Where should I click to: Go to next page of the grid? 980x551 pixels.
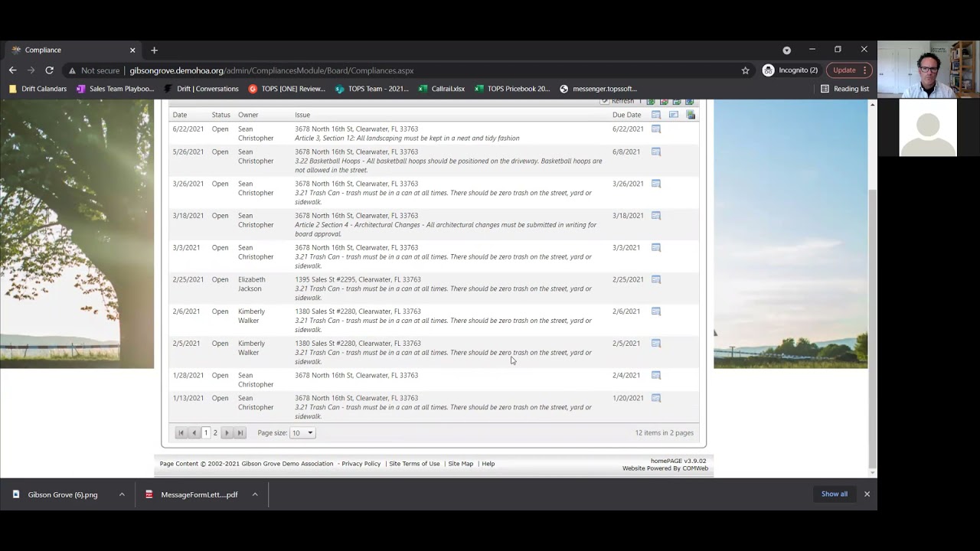(227, 433)
